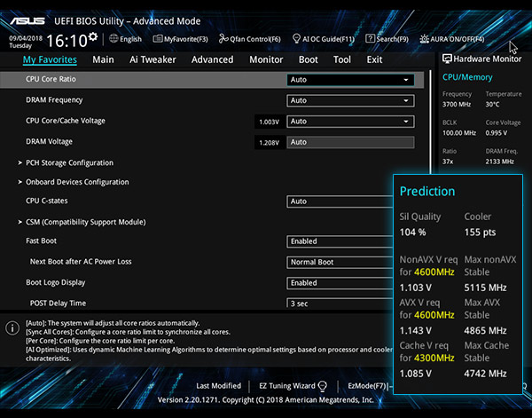Switch to the Ai Tweaker tab

[x=153, y=59]
